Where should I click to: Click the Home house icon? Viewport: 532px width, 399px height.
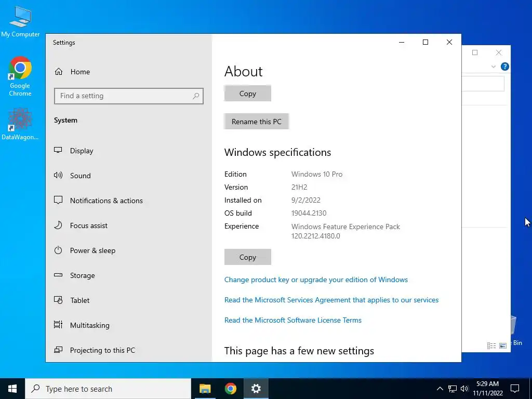59,72
